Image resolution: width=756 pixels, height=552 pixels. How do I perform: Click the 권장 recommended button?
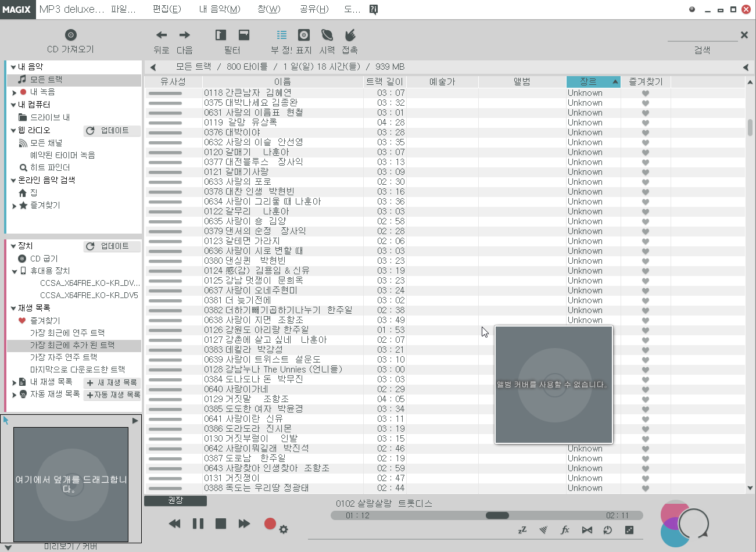tap(175, 500)
